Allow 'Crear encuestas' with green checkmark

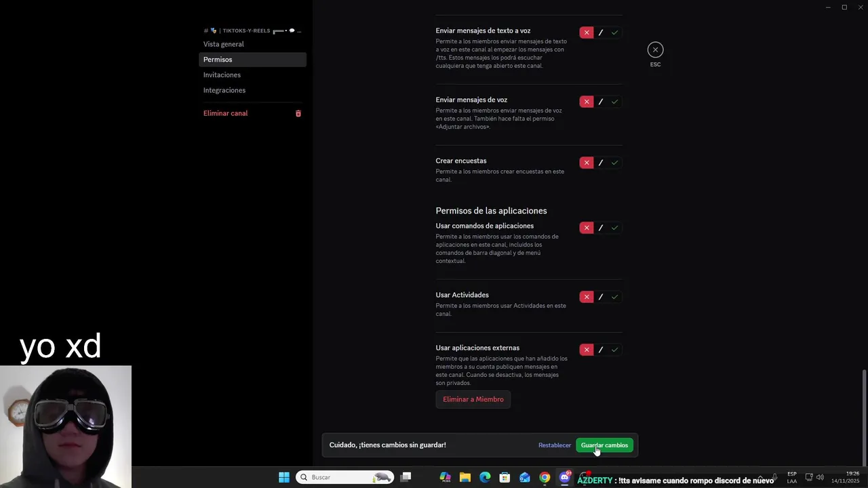click(x=615, y=163)
